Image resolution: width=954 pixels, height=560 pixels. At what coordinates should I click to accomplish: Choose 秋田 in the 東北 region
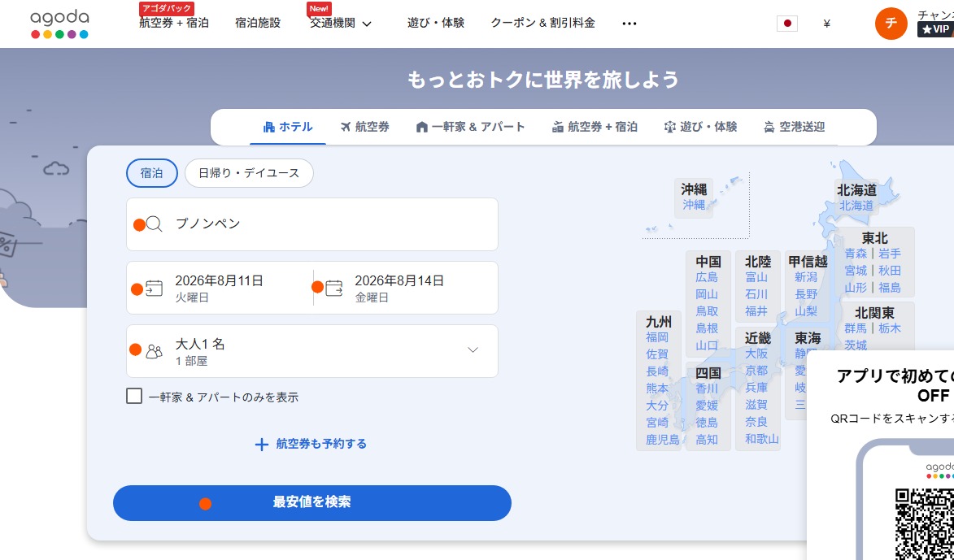[x=890, y=271]
